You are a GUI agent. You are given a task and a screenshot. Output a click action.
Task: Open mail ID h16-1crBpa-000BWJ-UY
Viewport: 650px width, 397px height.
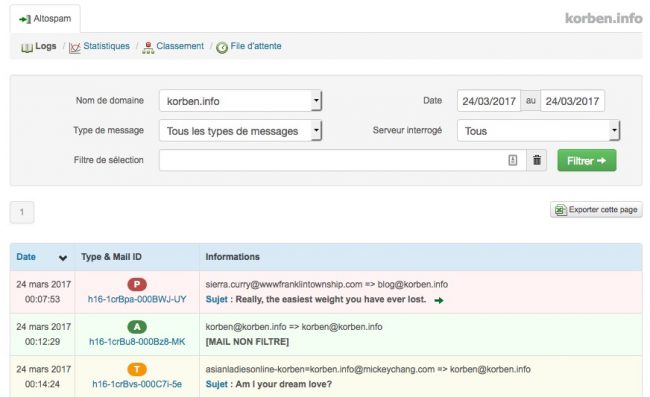137,299
